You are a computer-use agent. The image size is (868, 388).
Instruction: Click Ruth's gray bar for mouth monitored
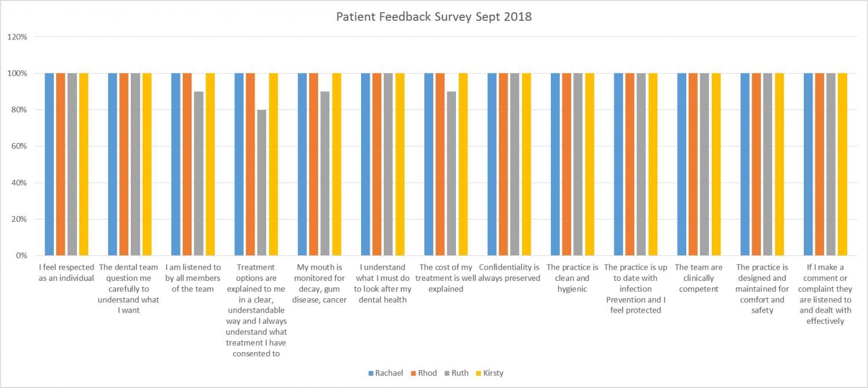pos(325,174)
